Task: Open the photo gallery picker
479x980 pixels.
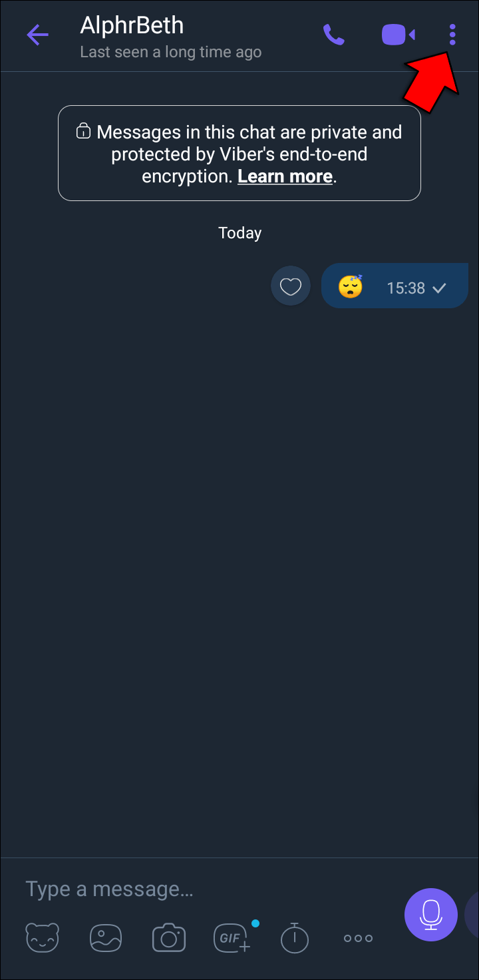Action: click(106, 937)
